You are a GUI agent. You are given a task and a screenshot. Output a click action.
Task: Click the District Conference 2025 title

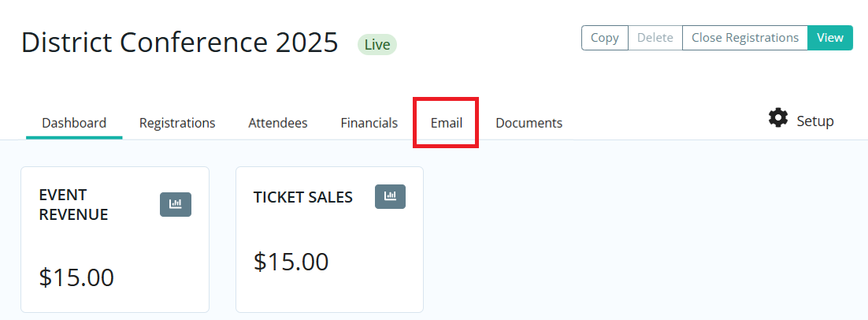[180, 42]
